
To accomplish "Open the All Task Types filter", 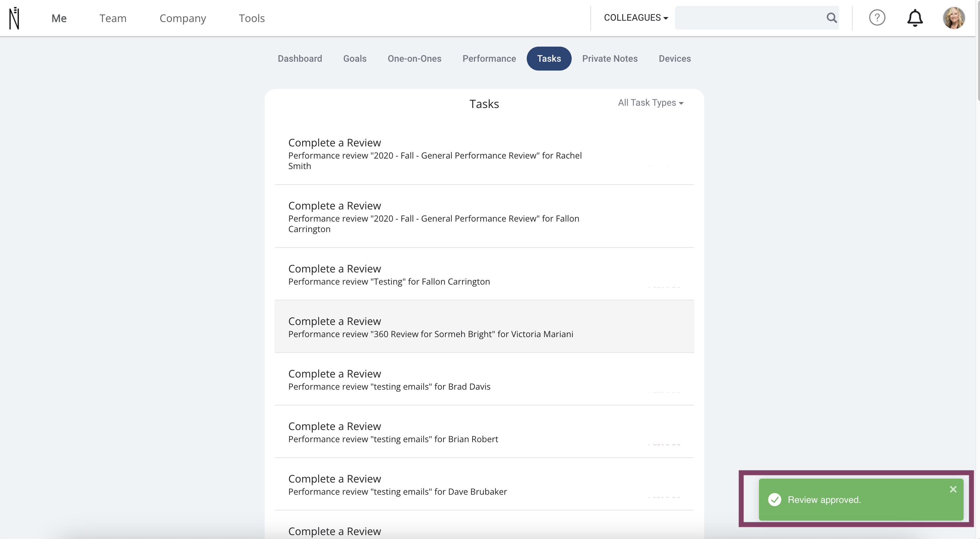I will point(650,103).
